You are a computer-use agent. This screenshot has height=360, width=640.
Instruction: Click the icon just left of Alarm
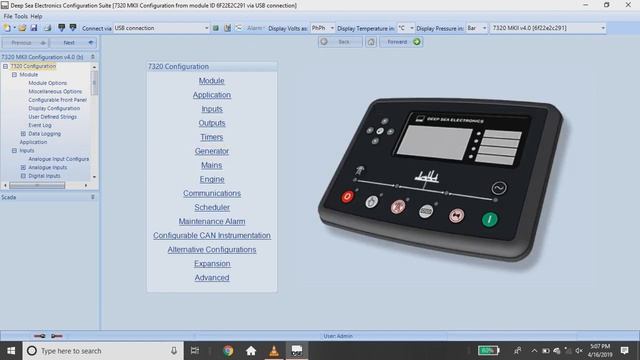click(239, 28)
